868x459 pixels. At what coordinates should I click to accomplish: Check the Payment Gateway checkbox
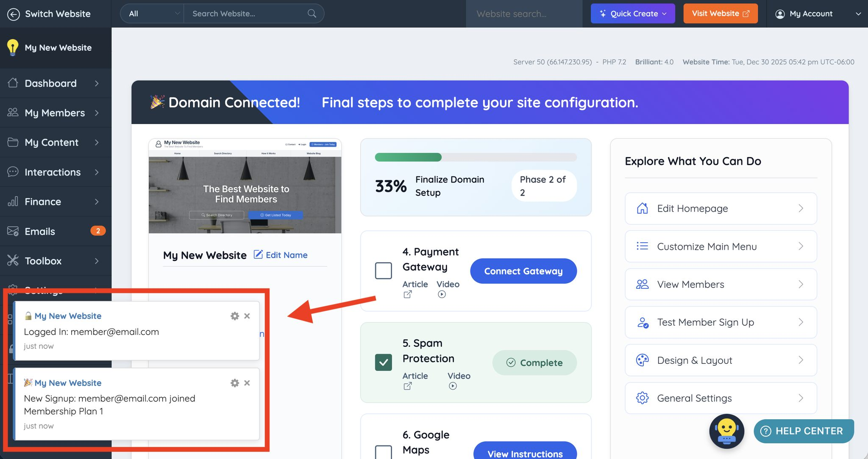pos(383,271)
